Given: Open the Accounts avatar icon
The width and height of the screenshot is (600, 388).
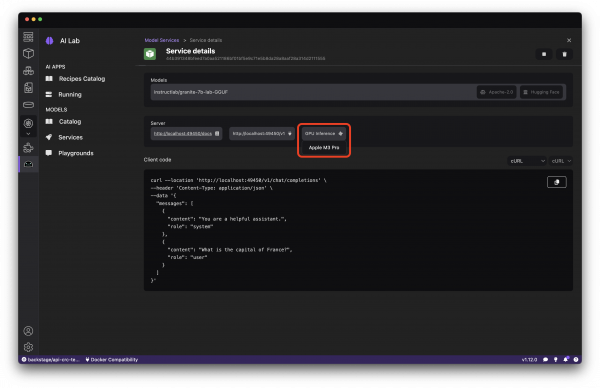Looking at the screenshot, I should (28, 331).
